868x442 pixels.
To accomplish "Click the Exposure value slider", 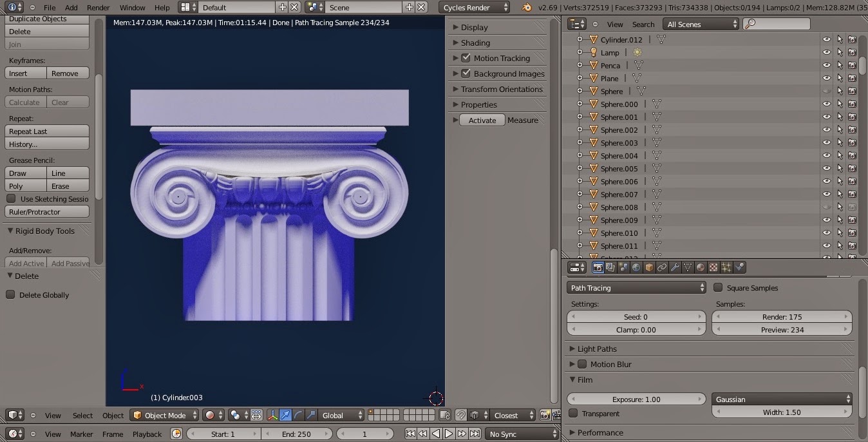I will [x=636, y=399].
